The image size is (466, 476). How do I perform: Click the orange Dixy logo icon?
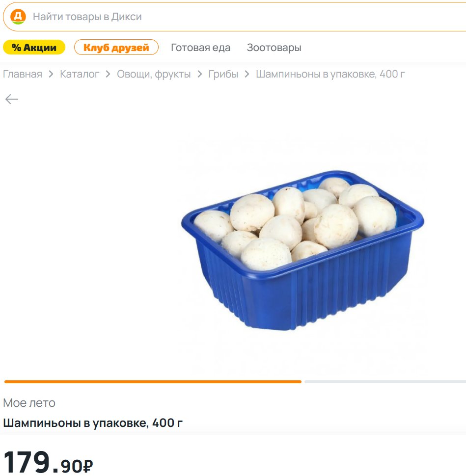18,17
